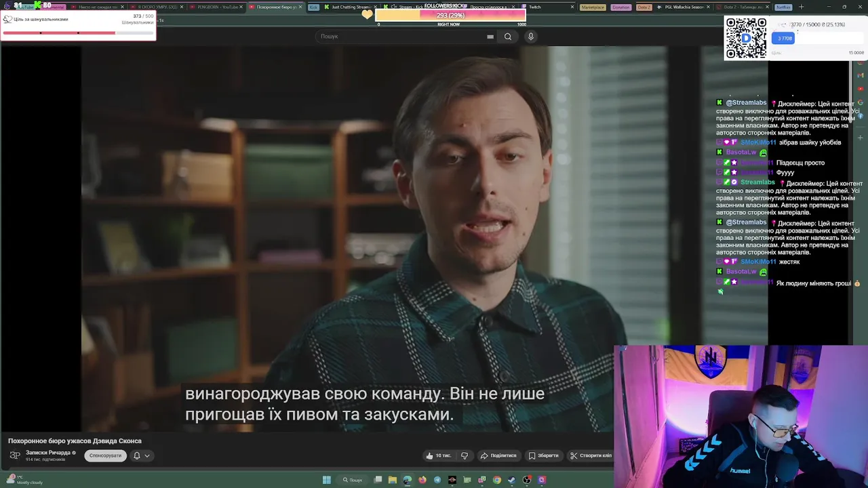The height and width of the screenshot is (488, 868).
Task: Dislike the video with thumbs-down icon
Action: coord(465,455)
